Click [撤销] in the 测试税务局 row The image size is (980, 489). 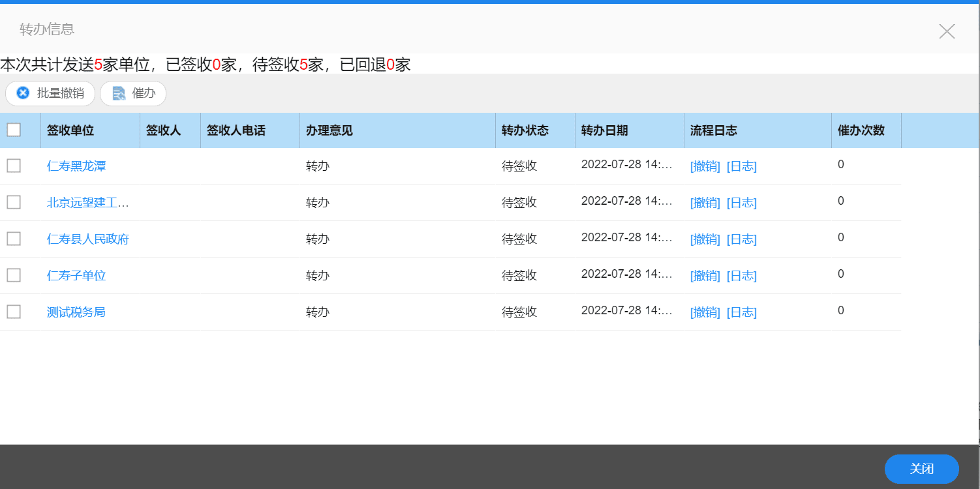705,312
